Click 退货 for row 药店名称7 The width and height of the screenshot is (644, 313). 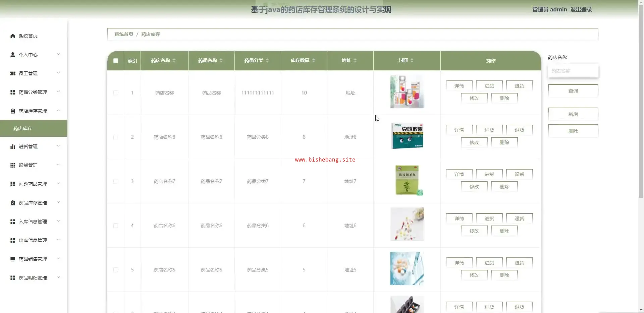(x=519, y=174)
